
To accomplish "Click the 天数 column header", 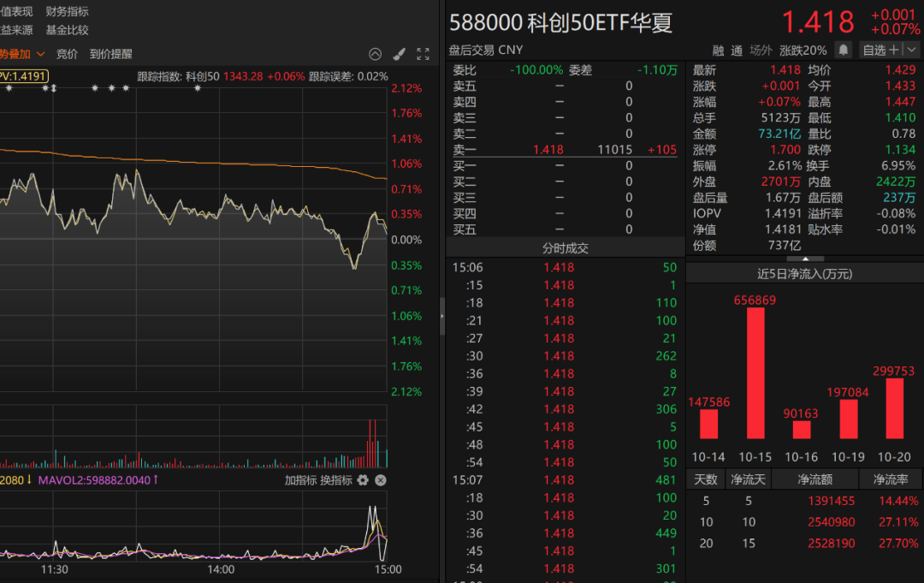I will point(705,479).
